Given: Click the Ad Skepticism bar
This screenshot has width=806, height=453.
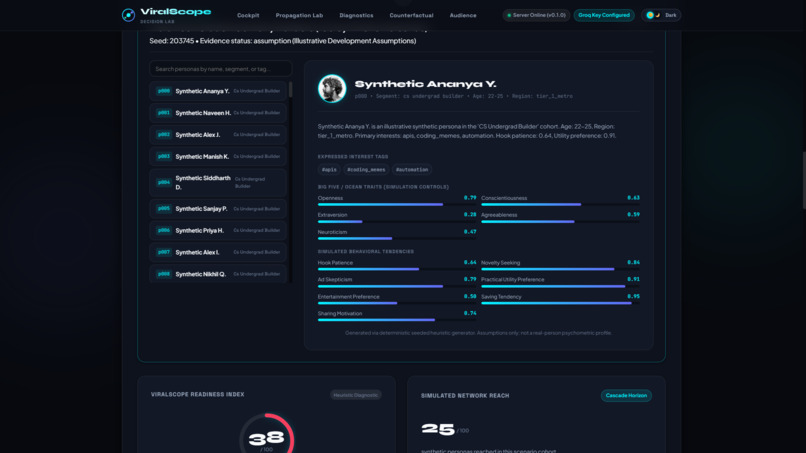Looking at the screenshot, I should (397, 286).
